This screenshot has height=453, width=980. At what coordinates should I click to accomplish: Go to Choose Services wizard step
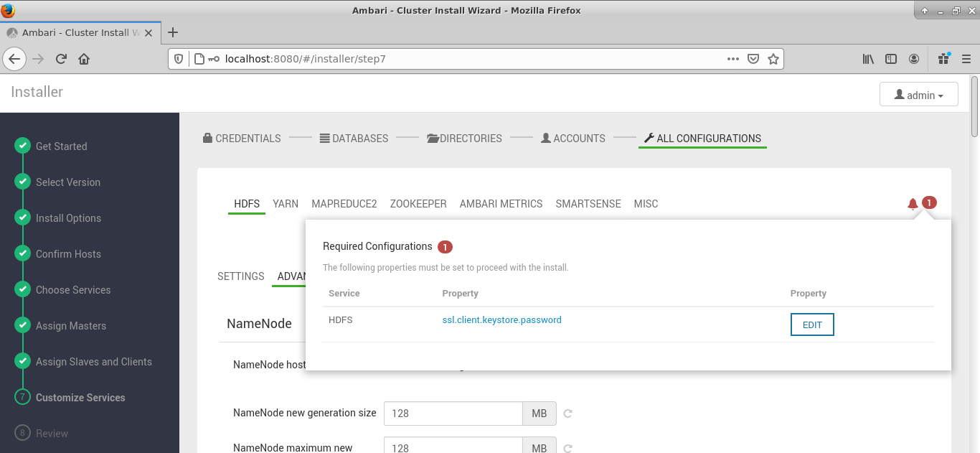73,290
